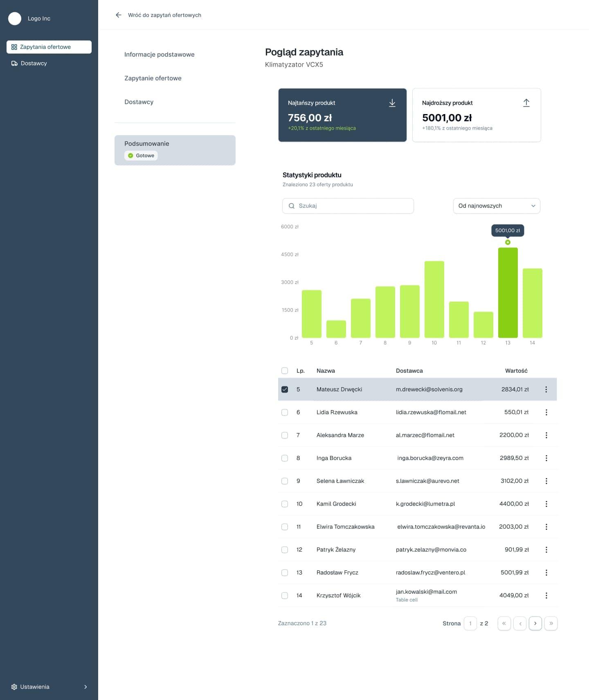Open the three-dot menu for Mateusz Drwęcki
The height and width of the screenshot is (700, 589).
(546, 390)
